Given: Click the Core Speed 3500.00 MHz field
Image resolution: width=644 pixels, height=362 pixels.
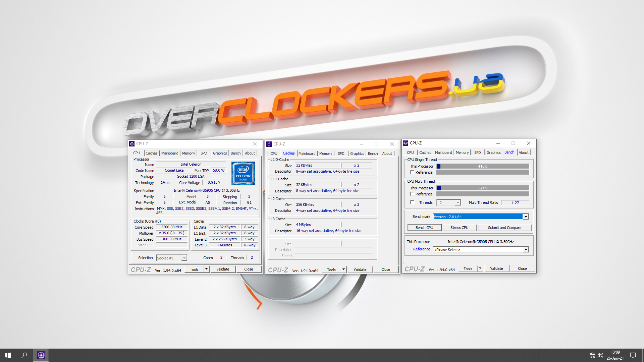Looking at the screenshot, I should [x=172, y=227].
